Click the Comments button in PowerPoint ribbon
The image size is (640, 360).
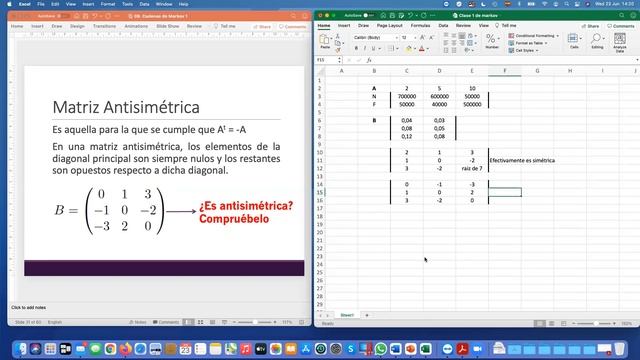pyautogui.click(x=292, y=27)
